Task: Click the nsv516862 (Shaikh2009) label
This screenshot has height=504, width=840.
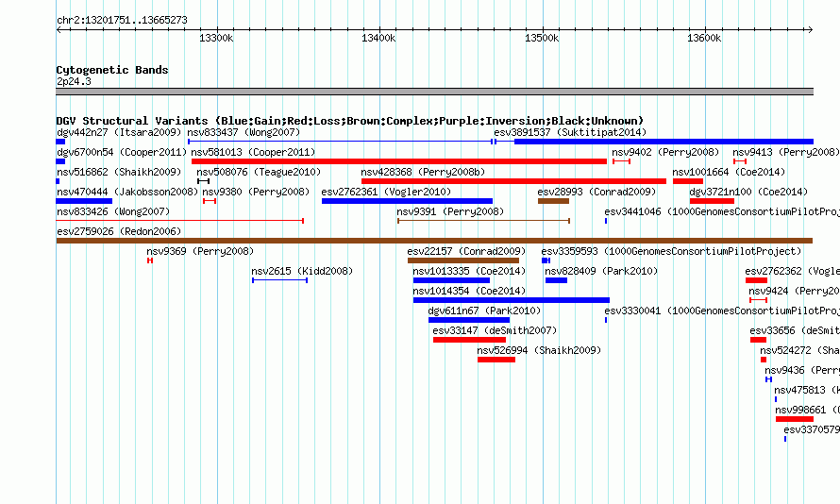Action: 119,172
